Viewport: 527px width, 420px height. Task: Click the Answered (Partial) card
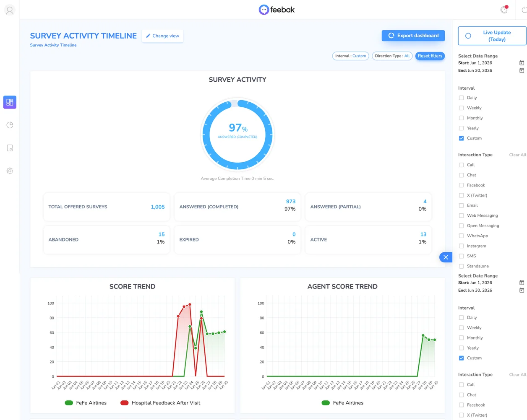(368, 207)
